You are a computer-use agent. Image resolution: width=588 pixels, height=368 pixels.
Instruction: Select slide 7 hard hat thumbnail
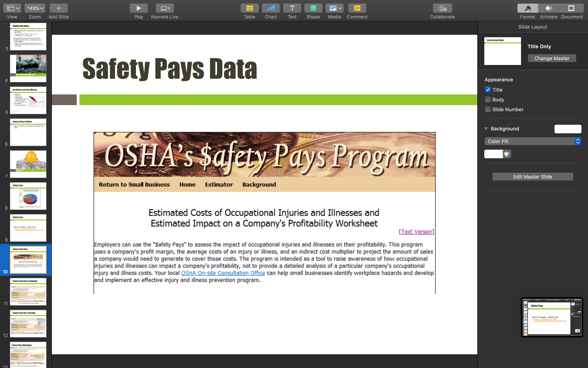click(28, 164)
